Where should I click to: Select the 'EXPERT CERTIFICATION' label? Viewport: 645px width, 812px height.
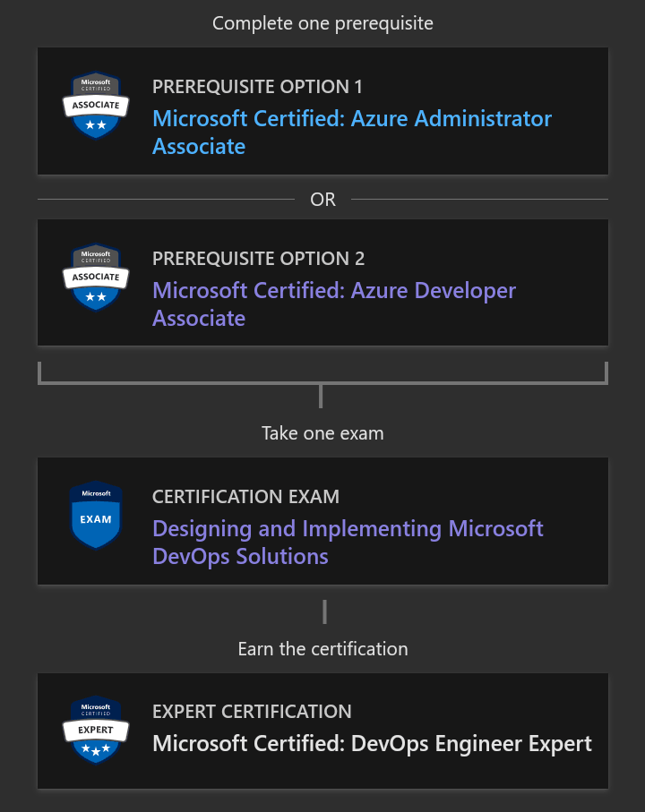(x=252, y=712)
